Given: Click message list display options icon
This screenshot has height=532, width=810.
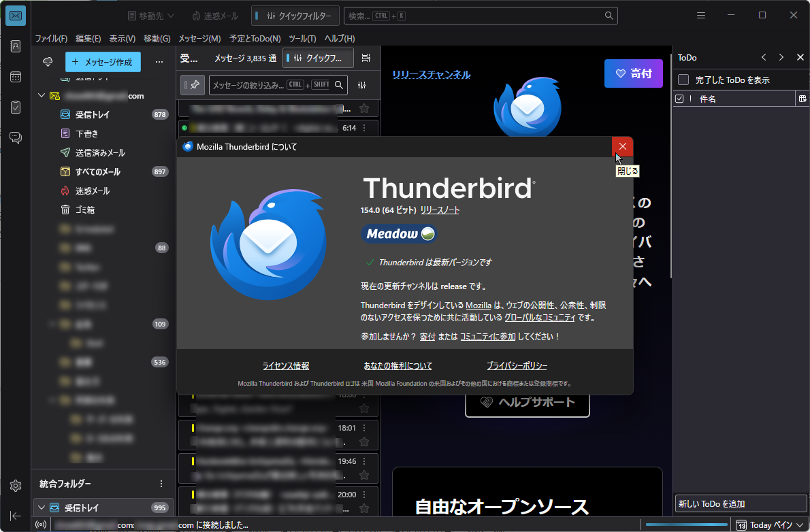Looking at the screenshot, I should [x=366, y=58].
